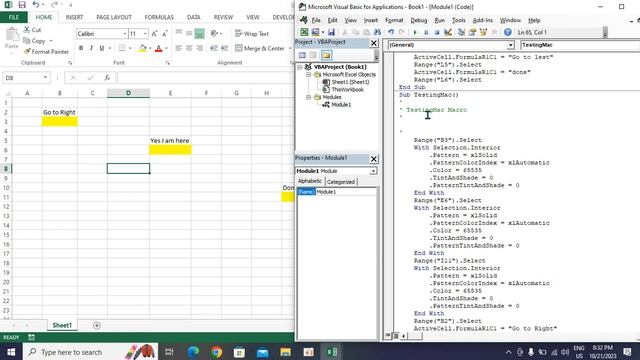Toggle Middle Align button in Excel ribbon
The image size is (640, 360).
189,33
